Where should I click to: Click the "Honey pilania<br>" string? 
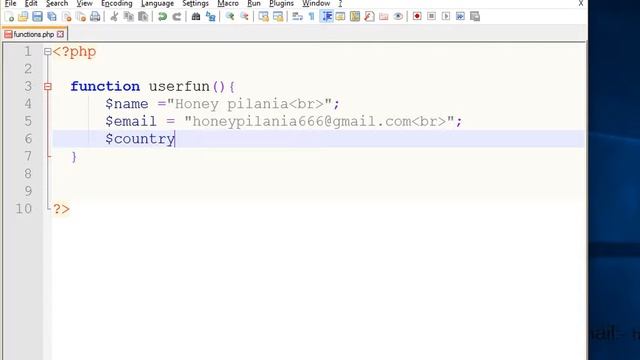click(249, 104)
